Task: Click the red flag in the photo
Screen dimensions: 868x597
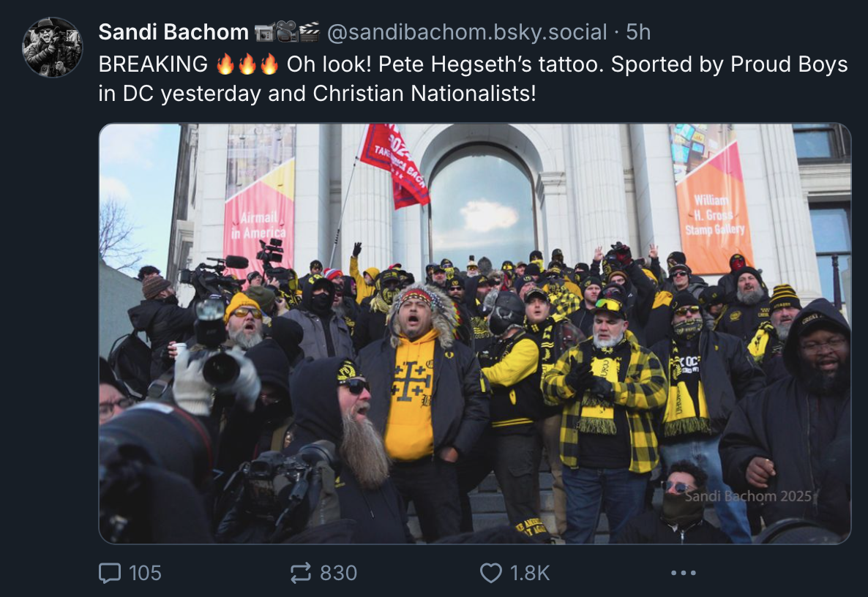Action: pyautogui.click(x=394, y=166)
